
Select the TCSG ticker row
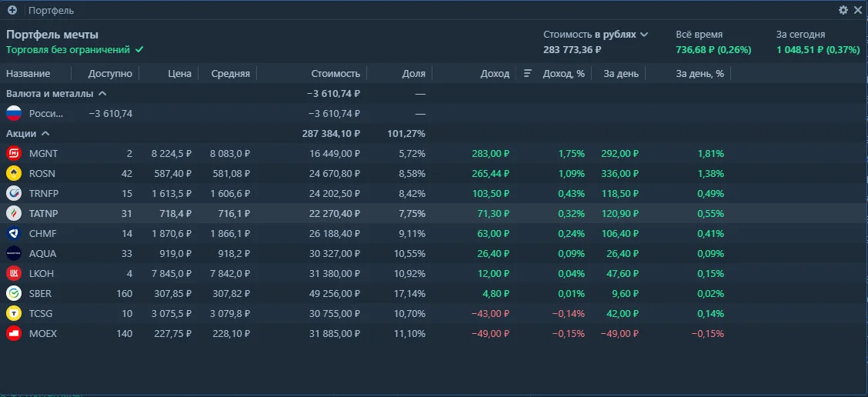click(434, 313)
